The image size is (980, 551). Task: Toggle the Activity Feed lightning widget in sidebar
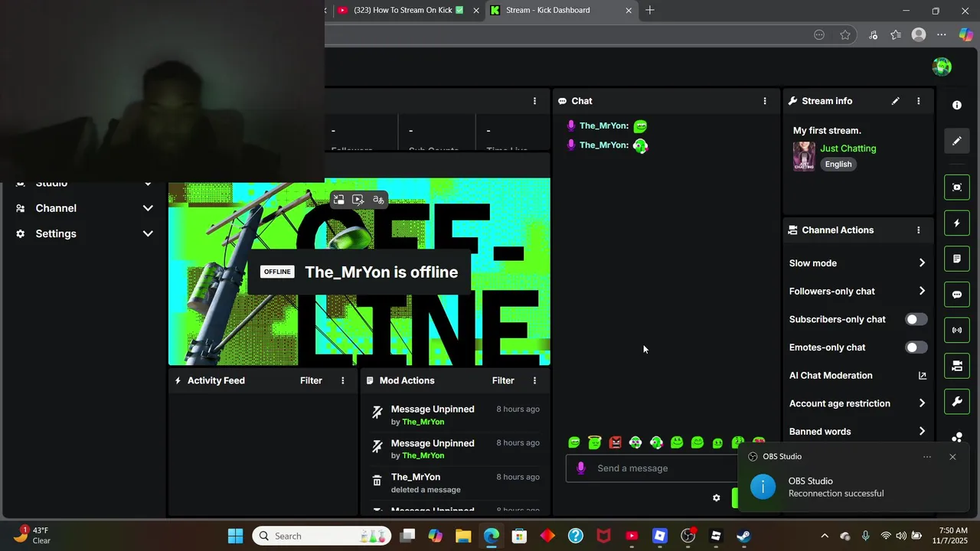957,223
